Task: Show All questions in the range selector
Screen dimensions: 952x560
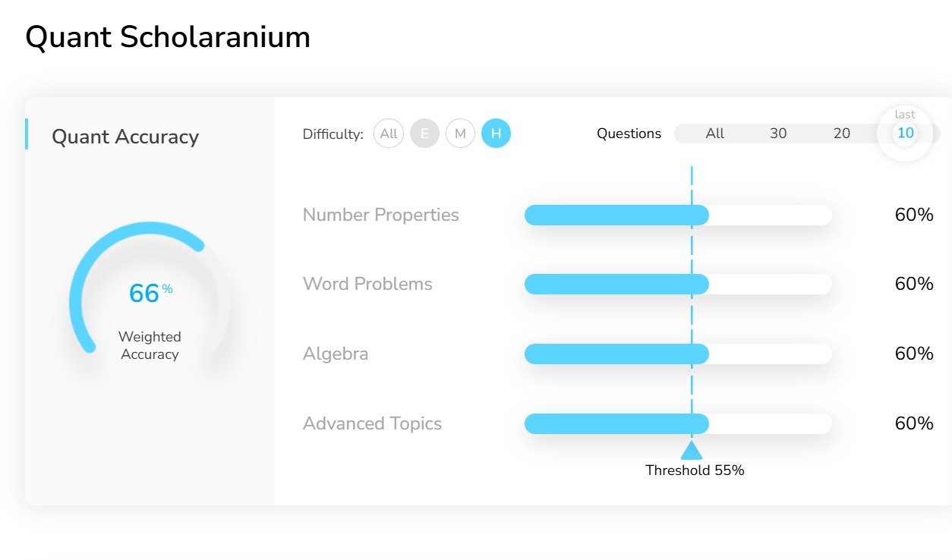Action: tap(715, 134)
